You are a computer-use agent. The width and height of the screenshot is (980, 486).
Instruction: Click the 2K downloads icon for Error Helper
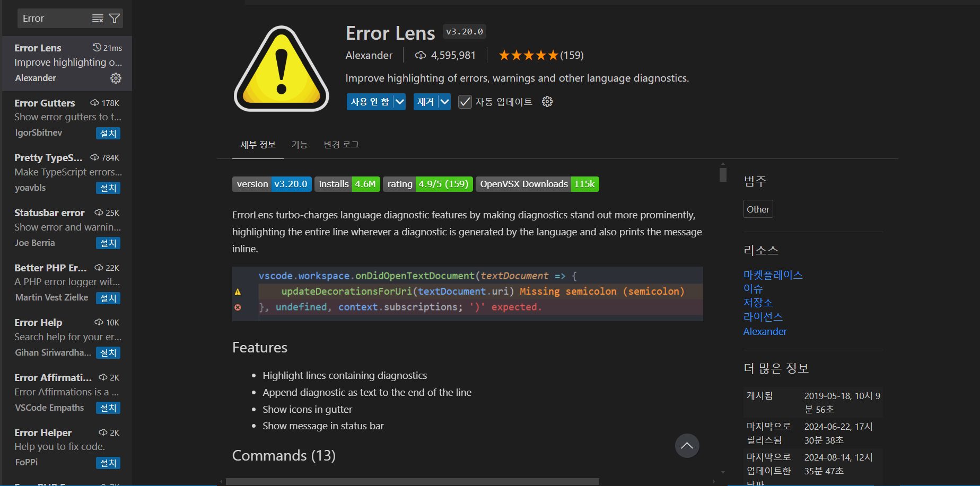tap(103, 432)
